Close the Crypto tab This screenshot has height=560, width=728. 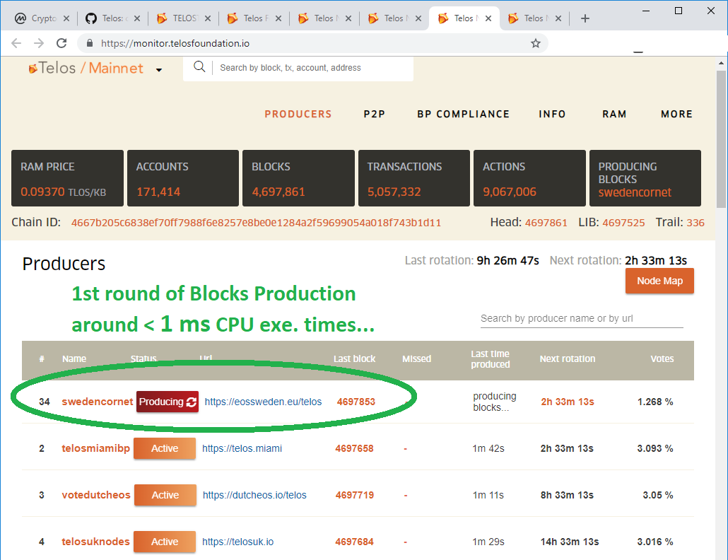coord(66,18)
